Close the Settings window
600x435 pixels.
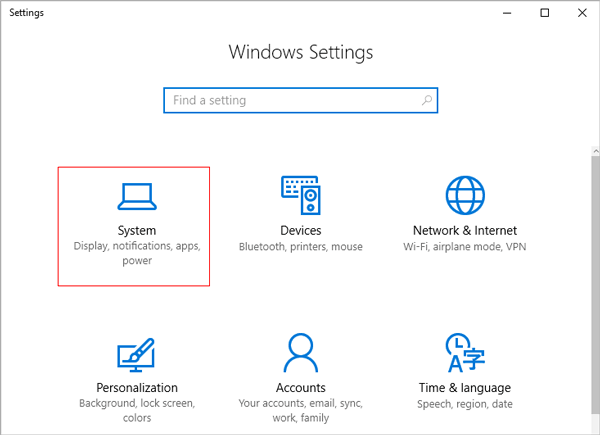point(582,13)
